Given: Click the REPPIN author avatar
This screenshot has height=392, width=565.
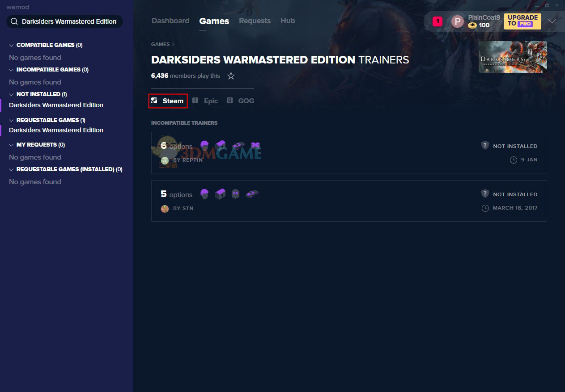Looking at the screenshot, I should point(165,160).
